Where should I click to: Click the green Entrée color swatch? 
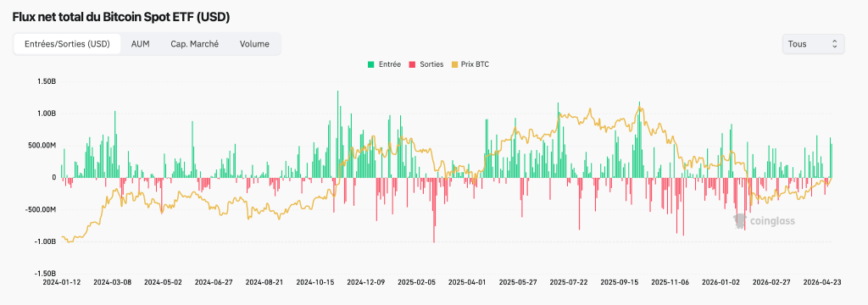coord(371,64)
